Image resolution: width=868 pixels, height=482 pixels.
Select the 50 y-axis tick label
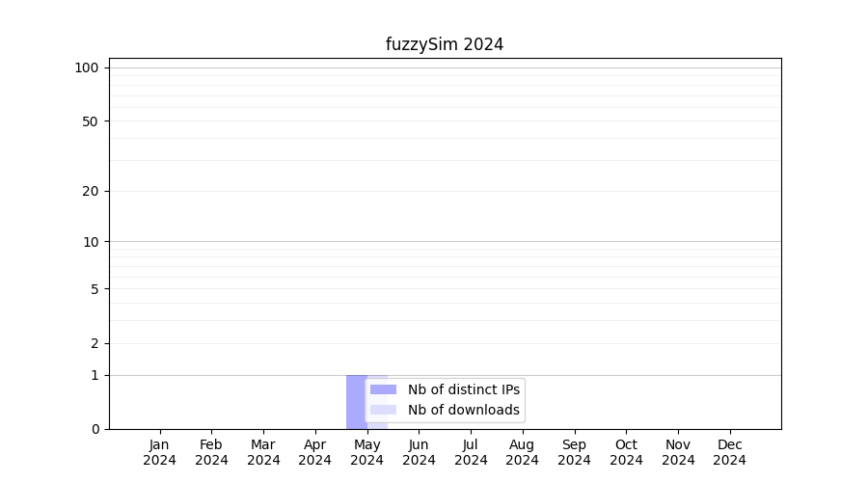click(90, 121)
